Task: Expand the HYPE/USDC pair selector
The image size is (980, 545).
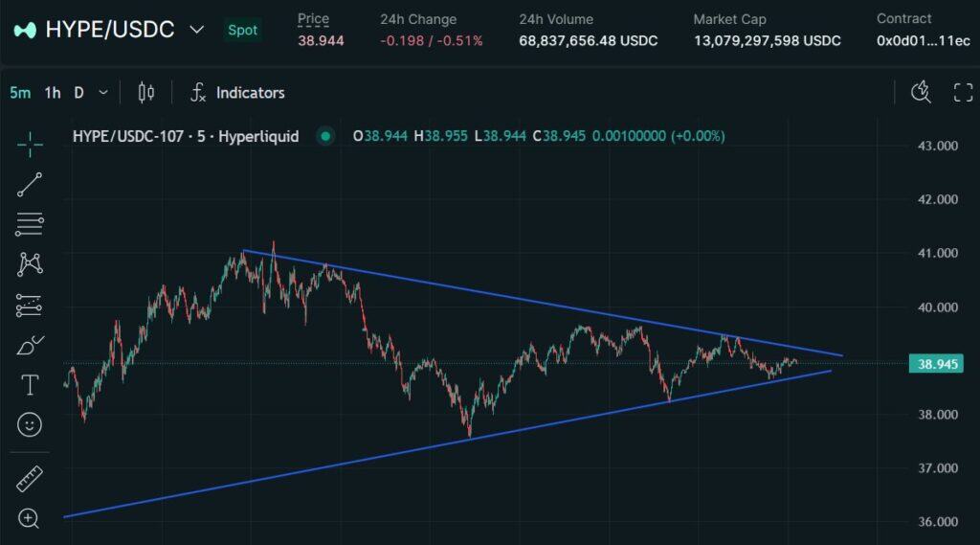Action: pos(196,30)
